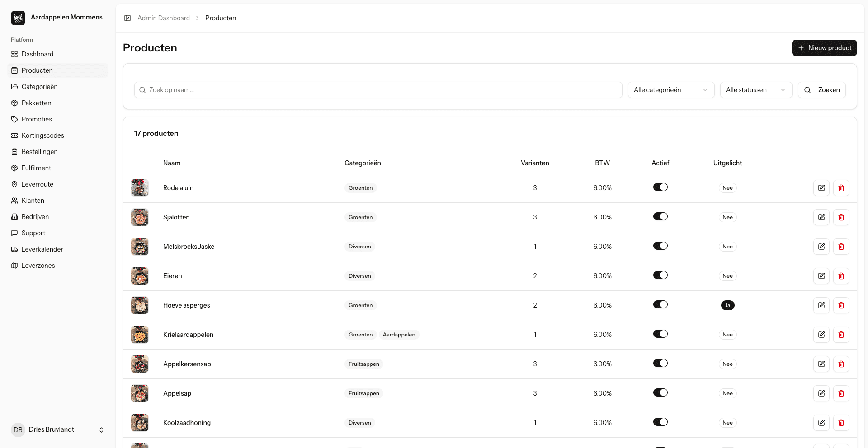Click the search magnifier icon in name field
The width and height of the screenshot is (868, 448).
tap(142, 90)
